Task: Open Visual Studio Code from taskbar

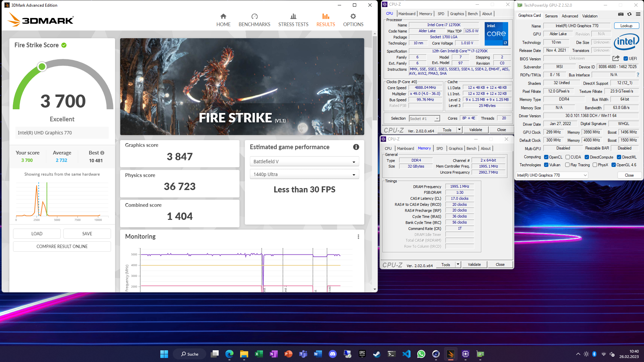Action: coord(406,354)
